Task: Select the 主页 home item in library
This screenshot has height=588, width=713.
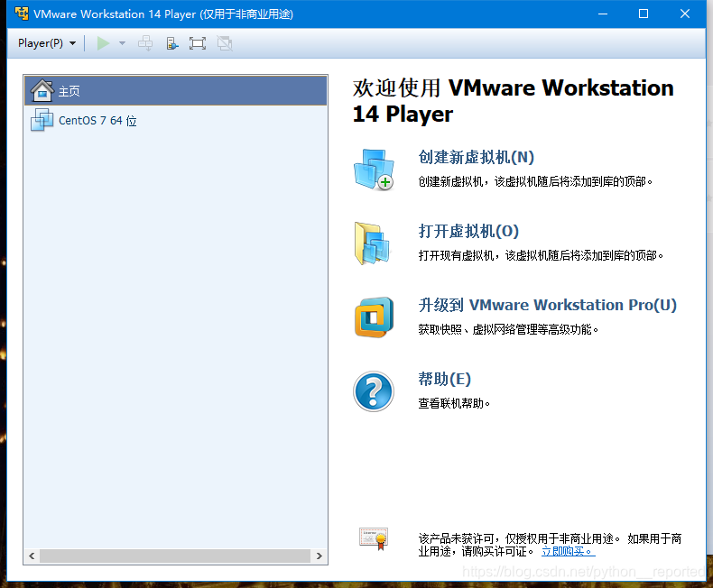Action: tap(175, 91)
